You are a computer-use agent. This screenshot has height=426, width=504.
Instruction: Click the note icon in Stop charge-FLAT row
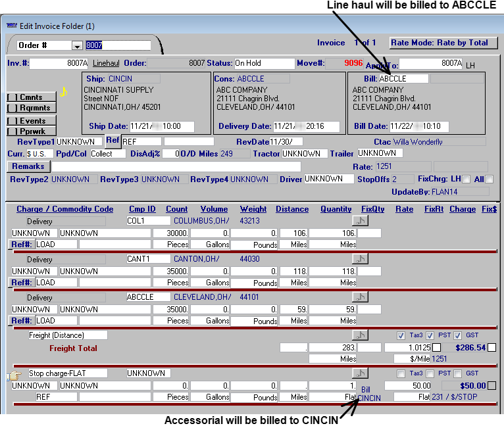[361, 373]
